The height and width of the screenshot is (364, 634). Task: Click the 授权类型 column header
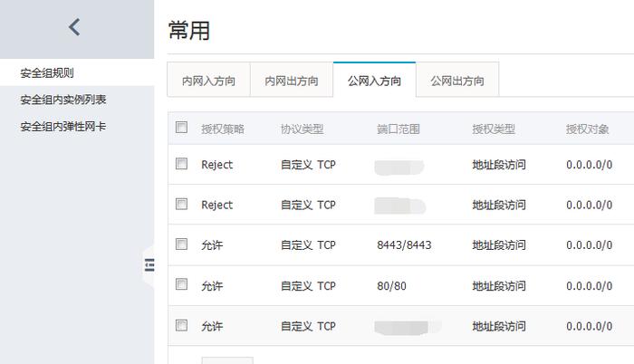[x=494, y=129]
